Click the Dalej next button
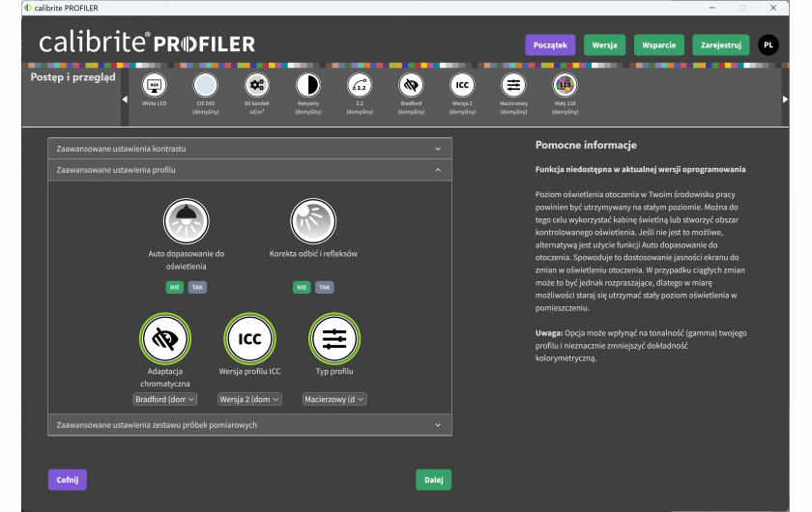This screenshot has height=512, width=812. pos(433,480)
